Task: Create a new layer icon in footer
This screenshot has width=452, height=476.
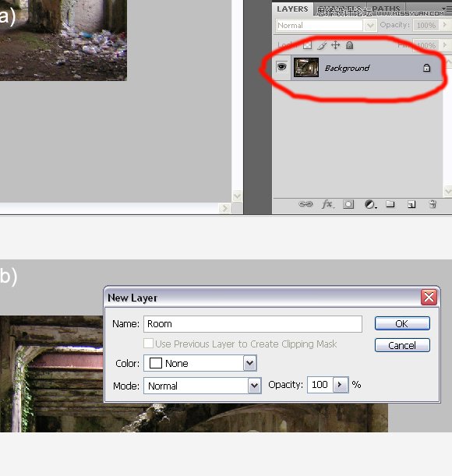Action: (x=411, y=205)
